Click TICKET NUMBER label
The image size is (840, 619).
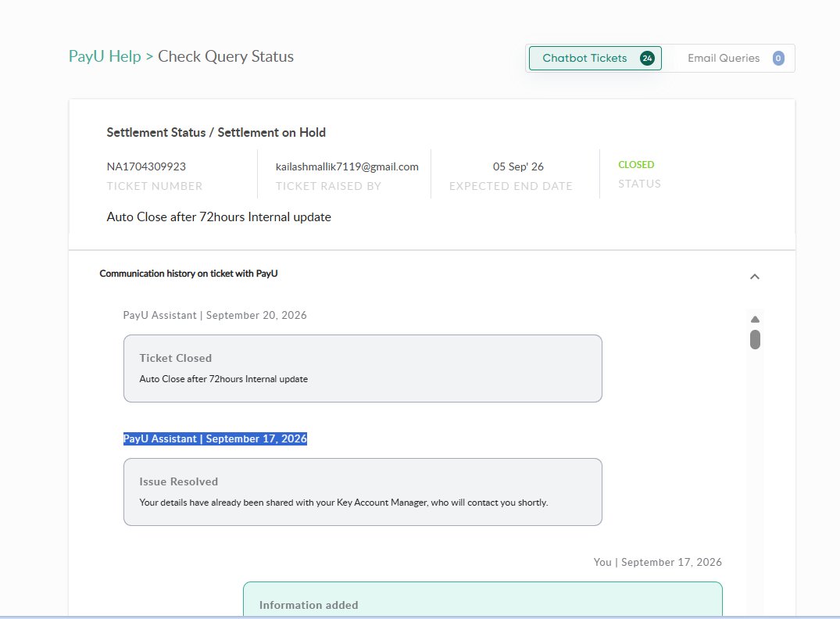point(154,186)
